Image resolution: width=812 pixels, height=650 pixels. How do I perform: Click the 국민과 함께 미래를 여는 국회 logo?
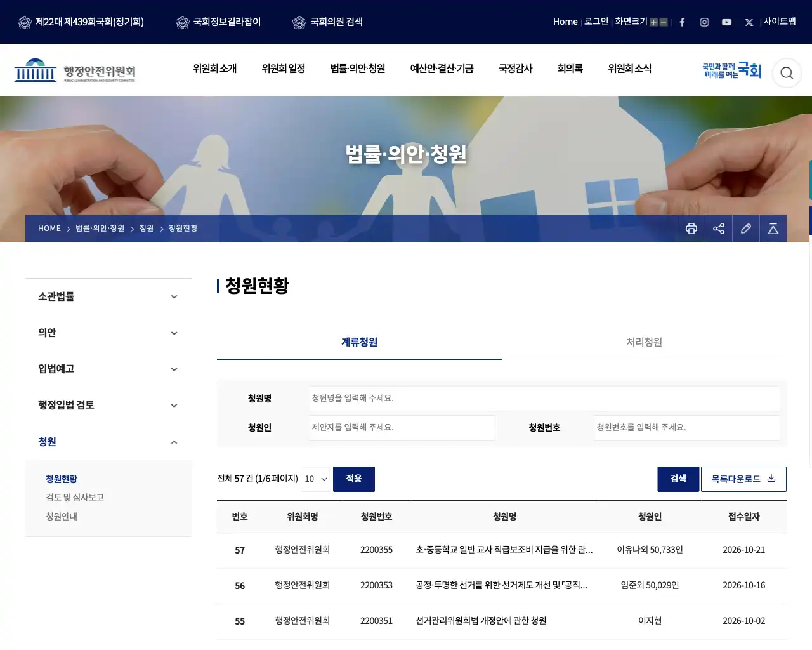[x=731, y=70]
